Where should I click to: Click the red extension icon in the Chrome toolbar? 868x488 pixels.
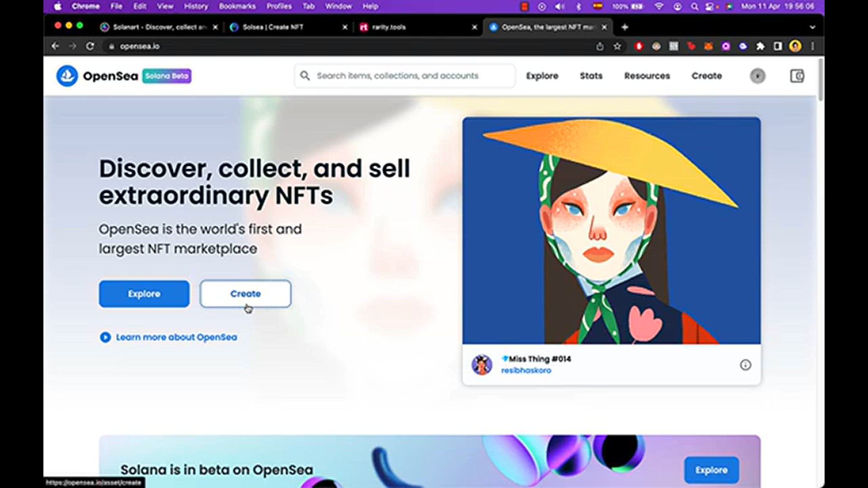pos(639,46)
